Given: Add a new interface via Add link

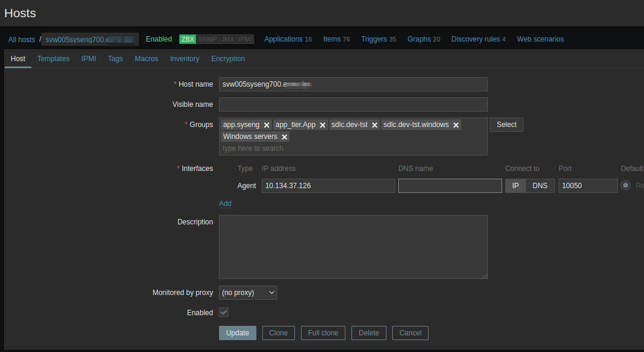Looking at the screenshot, I should 225,204.
